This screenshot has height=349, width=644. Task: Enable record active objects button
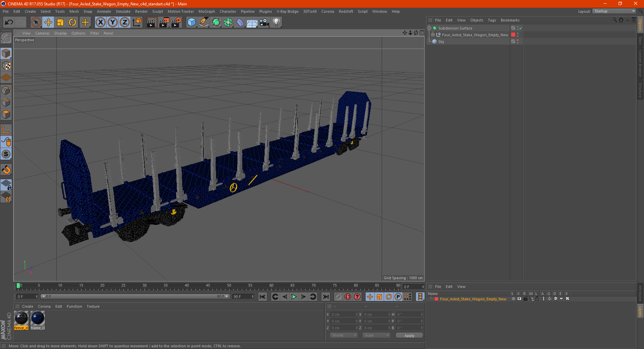(x=338, y=297)
